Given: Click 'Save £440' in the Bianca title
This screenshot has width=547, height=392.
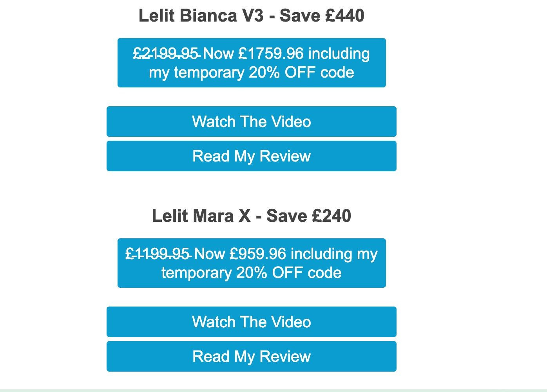Looking at the screenshot, I should (x=322, y=16).
